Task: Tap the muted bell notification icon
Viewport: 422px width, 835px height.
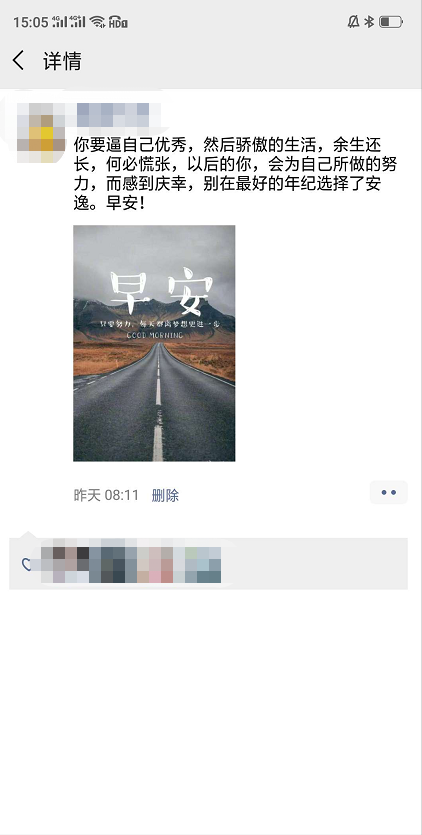Action: pyautogui.click(x=353, y=21)
